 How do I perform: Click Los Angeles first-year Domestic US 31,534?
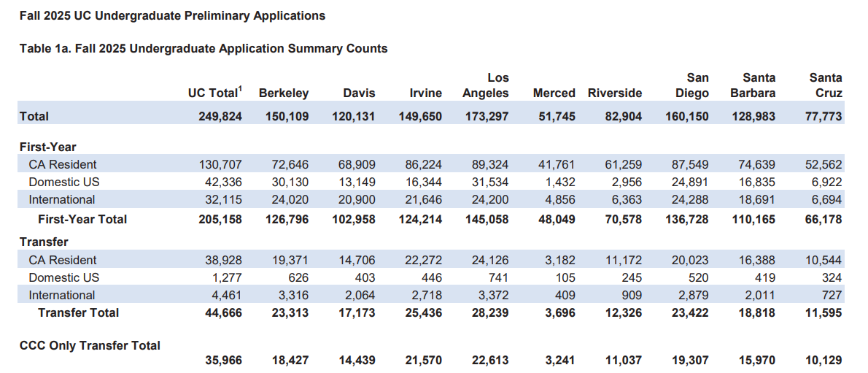click(491, 182)
